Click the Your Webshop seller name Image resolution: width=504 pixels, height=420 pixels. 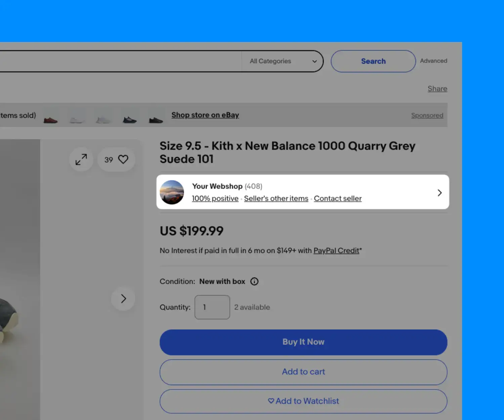click(x=217, y=186)
